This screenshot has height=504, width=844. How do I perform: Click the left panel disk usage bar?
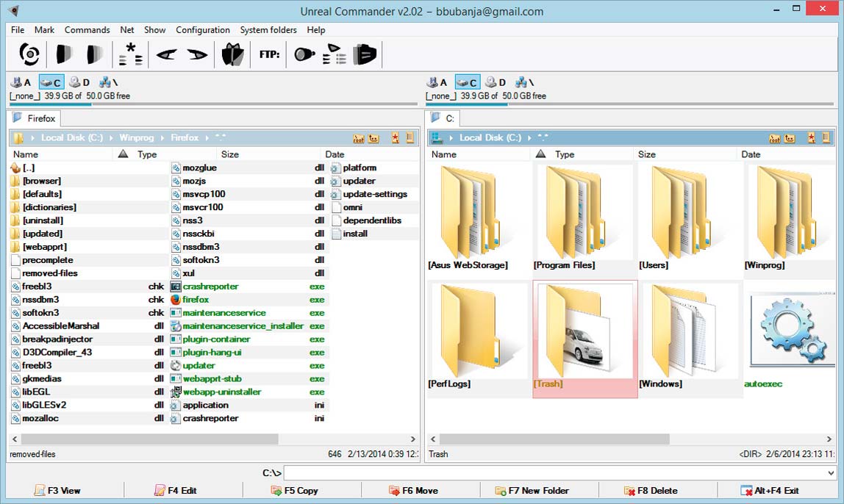213,104
